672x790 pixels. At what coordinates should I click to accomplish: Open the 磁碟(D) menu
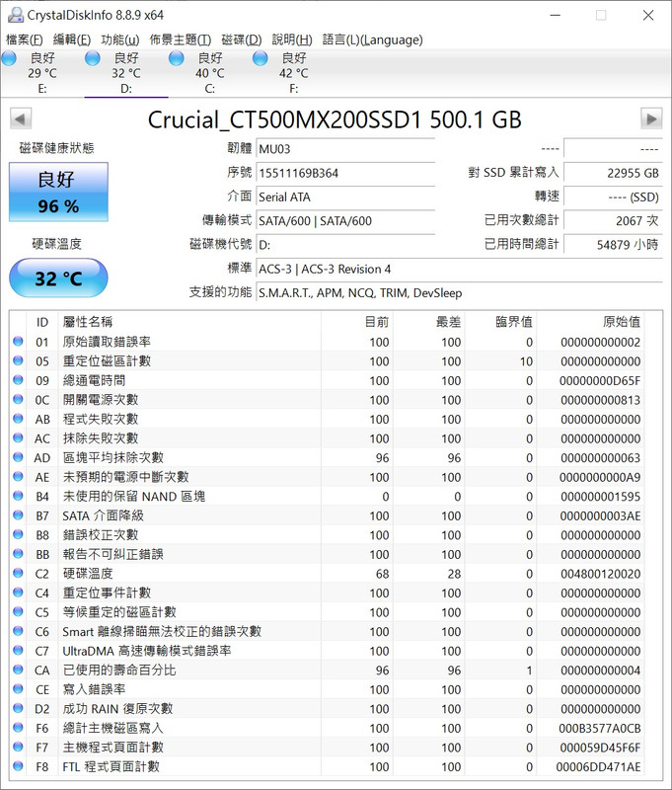(x=242, y=39)
